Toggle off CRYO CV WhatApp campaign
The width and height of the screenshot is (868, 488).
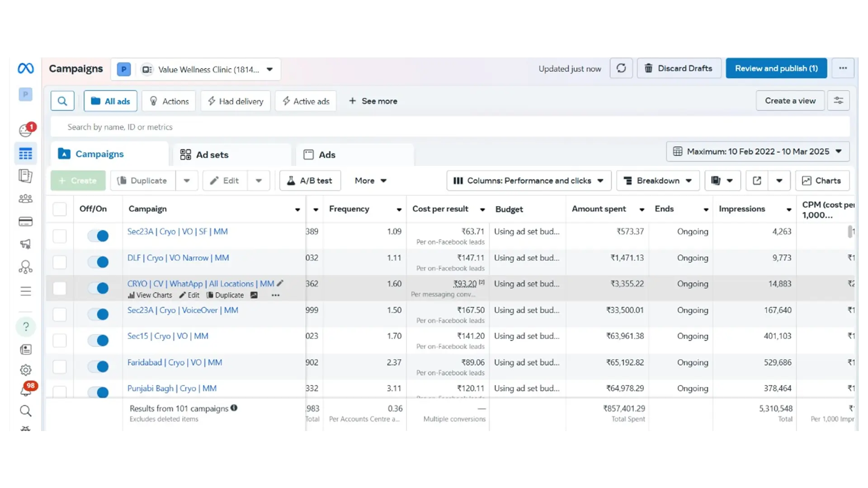click(x=98, y=288)
